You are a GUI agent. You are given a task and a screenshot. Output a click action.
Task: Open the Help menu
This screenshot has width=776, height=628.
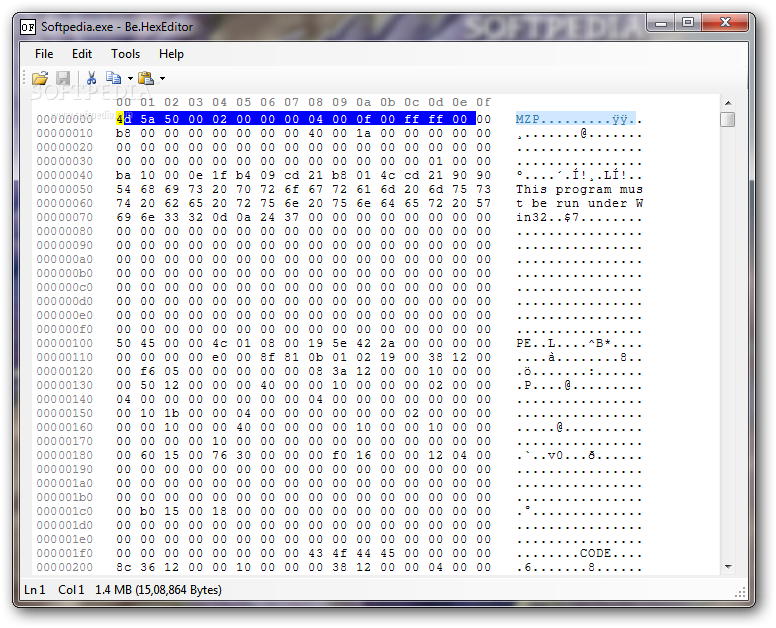171,53
